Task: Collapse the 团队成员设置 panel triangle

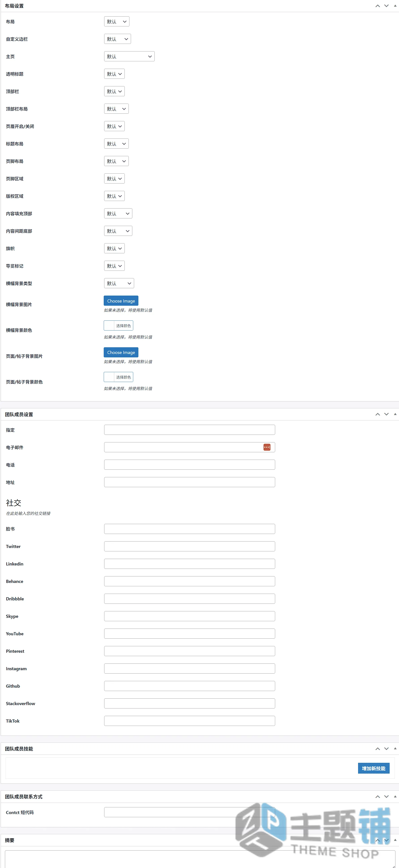Action: coord(395,414)
